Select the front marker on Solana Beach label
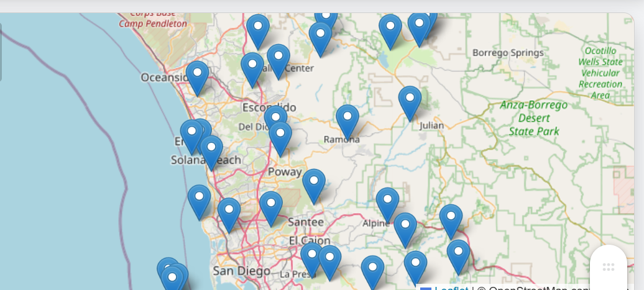Screen dimensions: 644x290 211,153
